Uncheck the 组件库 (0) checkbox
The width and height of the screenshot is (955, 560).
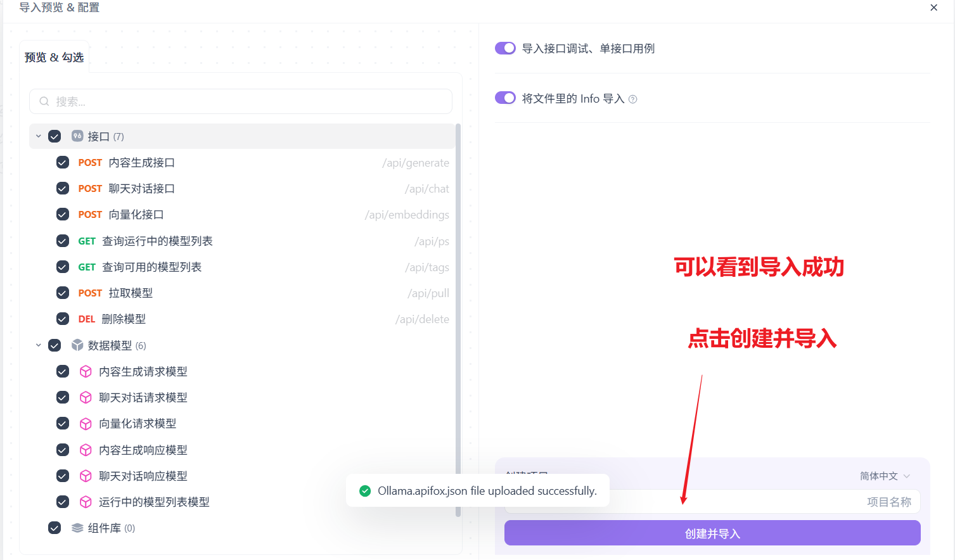click(x=54, y=528)
